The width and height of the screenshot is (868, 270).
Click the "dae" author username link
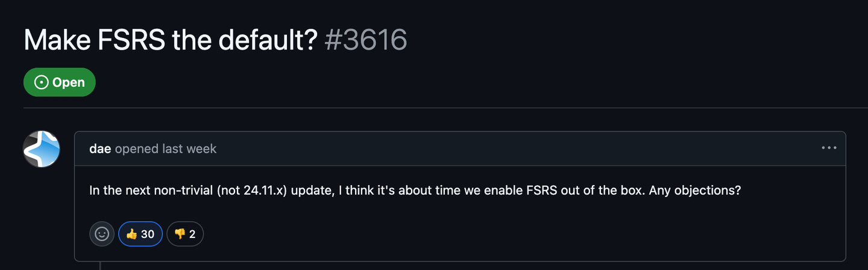tap(100, 148)
